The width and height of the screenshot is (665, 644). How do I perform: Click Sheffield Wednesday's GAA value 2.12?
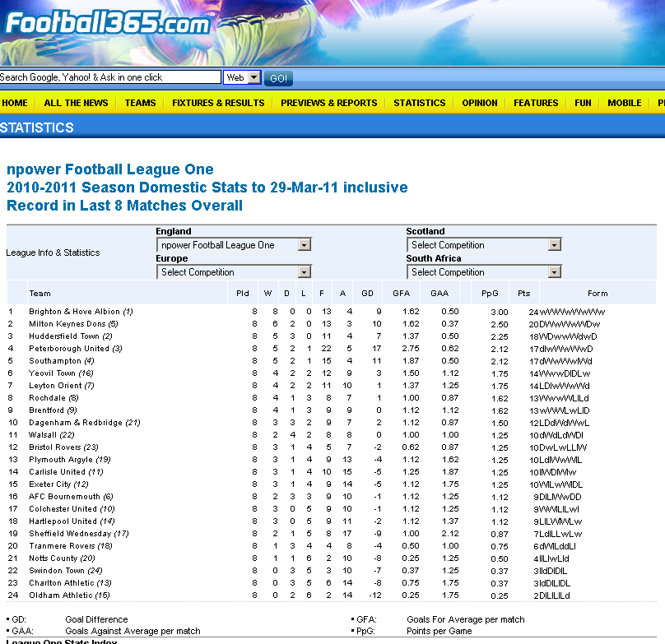[x=449, y=533]
